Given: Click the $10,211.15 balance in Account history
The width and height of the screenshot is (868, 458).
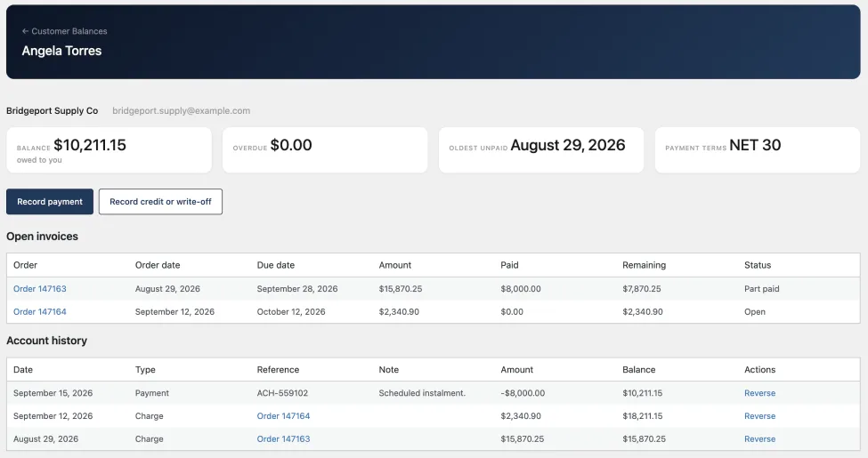Looking at the screenshot, I should click(x=643, y=393).
